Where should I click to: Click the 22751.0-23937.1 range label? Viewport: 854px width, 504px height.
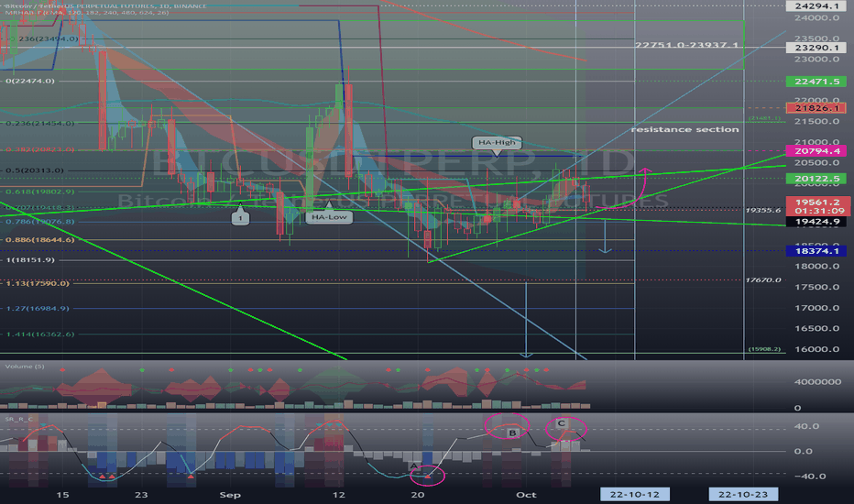click(x=686, y=45)
